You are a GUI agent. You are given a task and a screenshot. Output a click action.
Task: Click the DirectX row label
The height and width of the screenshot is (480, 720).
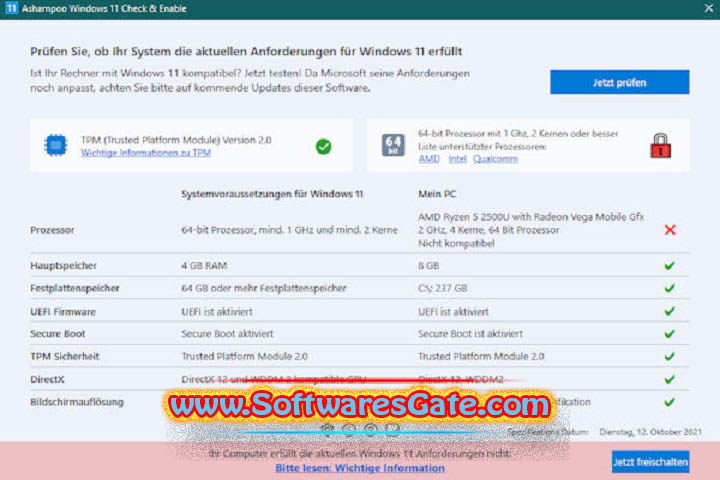47,379
